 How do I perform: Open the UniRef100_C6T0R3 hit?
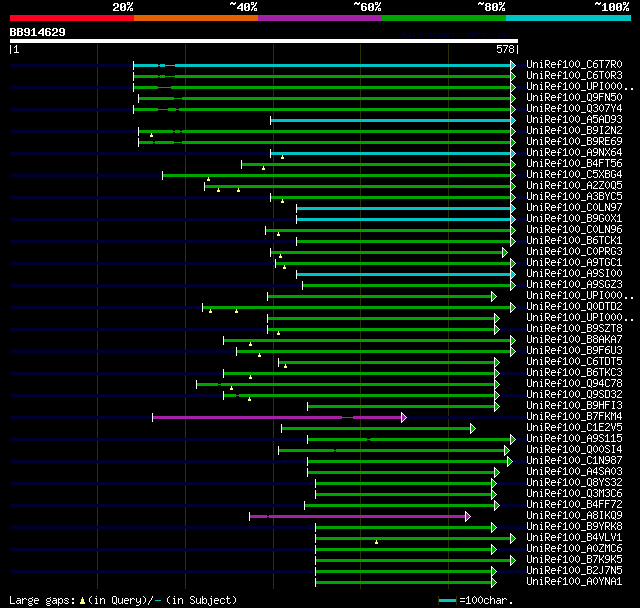pyautogui.click(x=574, y=75)
